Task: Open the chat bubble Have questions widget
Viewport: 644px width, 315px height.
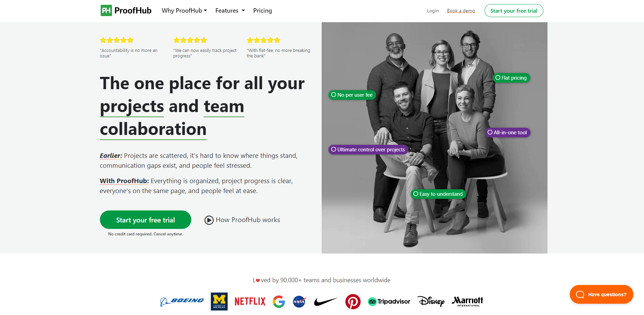Action: 601,295
